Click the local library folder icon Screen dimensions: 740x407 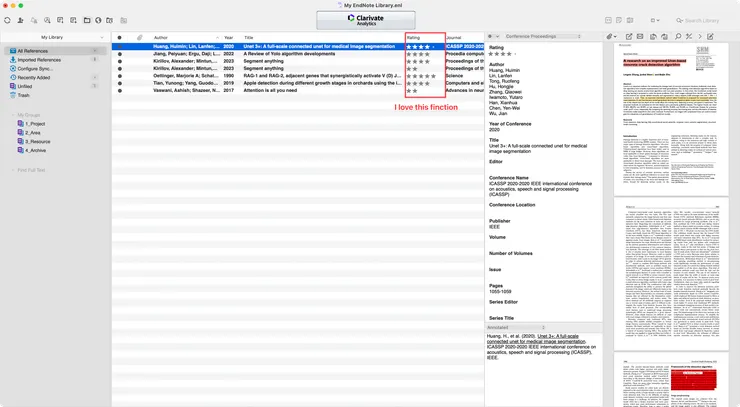[87, 20]
